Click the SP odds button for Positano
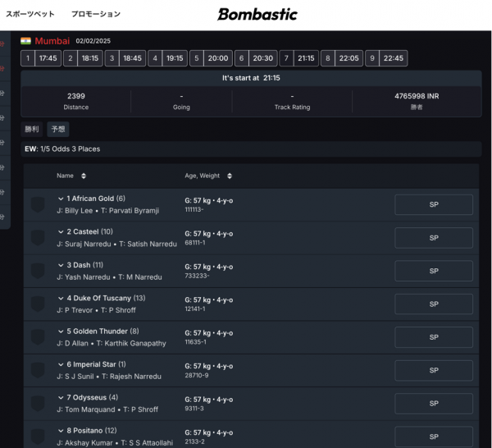The width and height of the screenshot is (492, 448). point(434,437)
